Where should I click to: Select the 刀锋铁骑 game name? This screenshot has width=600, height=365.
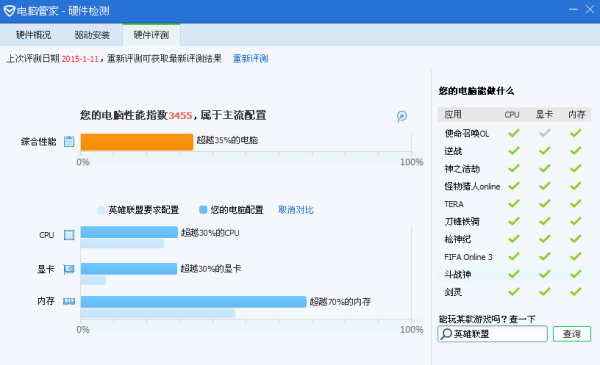click(x=462, y=222)
